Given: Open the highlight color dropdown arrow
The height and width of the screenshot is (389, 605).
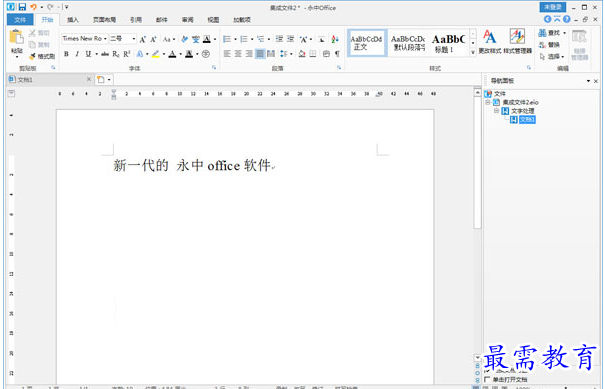Looking at the screenshot, I should (164, 54).
